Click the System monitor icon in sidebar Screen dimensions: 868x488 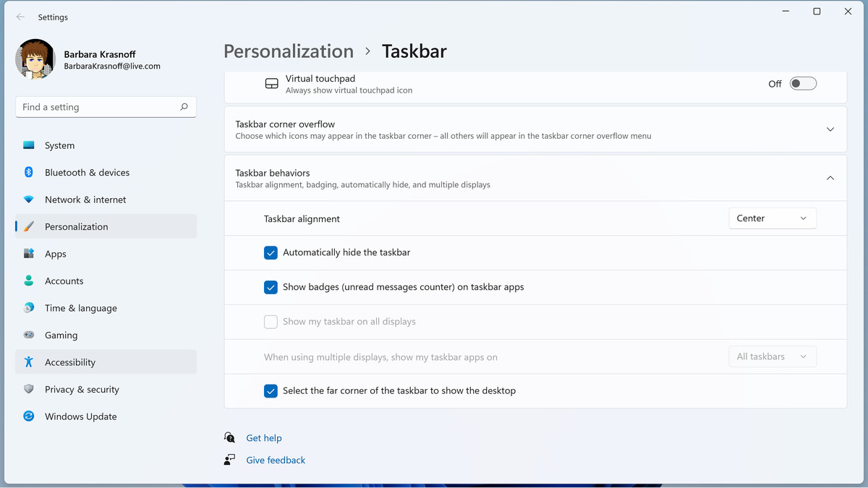pyautogui.click(x=29, y=145)
